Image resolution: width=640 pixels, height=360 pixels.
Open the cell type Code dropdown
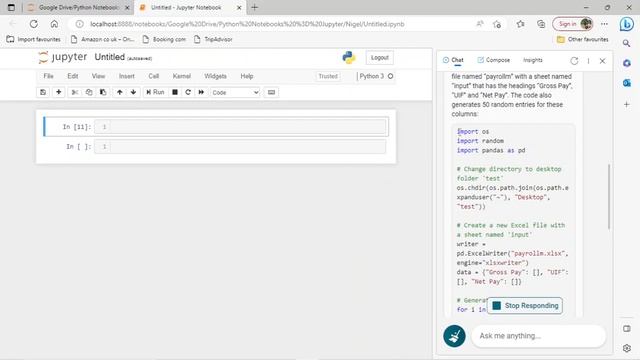pyautogui.click(x=235, y=93)
